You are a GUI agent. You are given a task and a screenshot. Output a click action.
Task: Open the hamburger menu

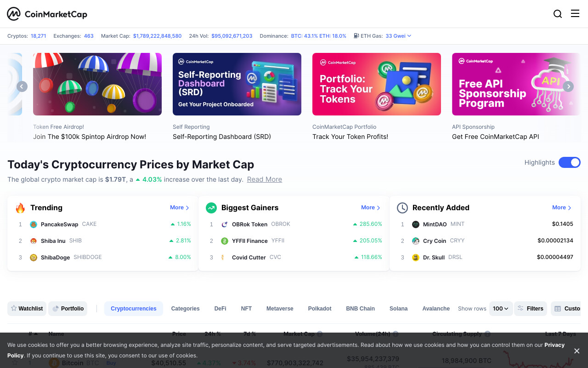tap(575, 14)
